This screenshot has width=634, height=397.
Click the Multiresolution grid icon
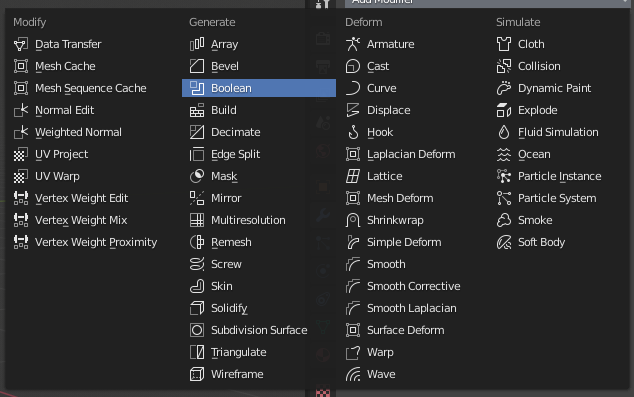pyautogui.click(x=197, y=220)
